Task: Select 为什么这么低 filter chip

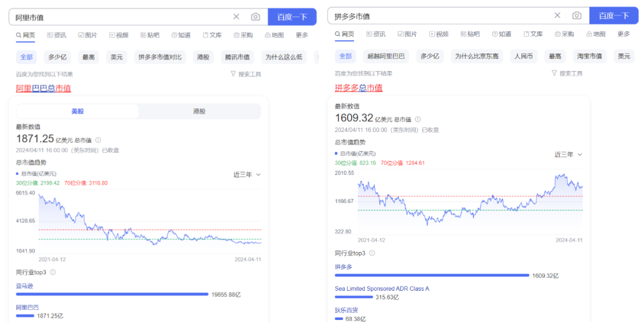Action: pos(284,57)
